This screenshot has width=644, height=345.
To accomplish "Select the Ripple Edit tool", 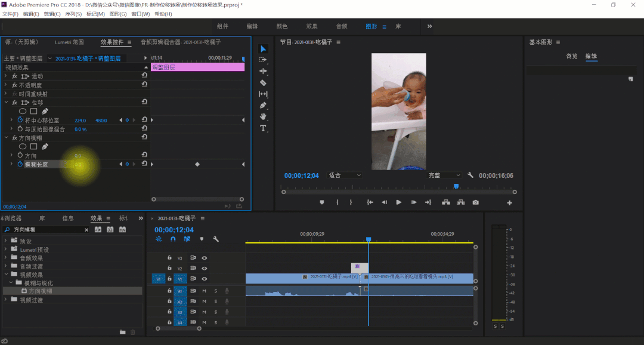I will click(x=264, y=71).
